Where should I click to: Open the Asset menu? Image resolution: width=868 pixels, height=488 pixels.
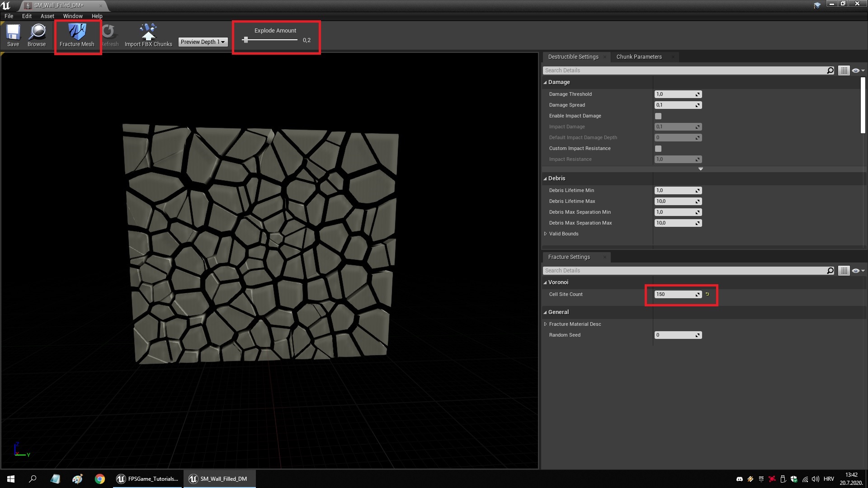pyautogui.click(x=47, y=16)
